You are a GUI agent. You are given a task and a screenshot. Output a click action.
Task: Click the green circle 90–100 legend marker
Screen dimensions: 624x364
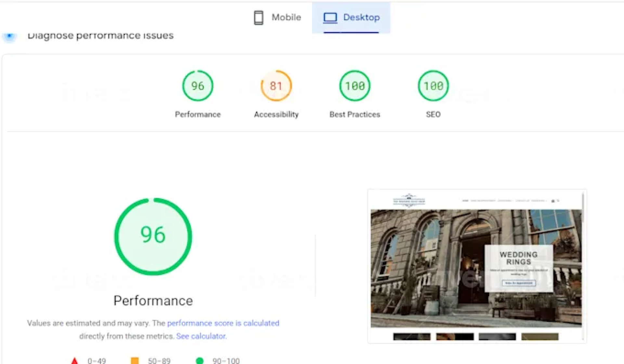[200, 360]
